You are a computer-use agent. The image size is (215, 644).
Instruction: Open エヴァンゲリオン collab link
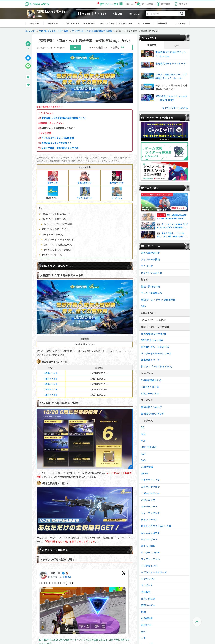click(150, 487)
